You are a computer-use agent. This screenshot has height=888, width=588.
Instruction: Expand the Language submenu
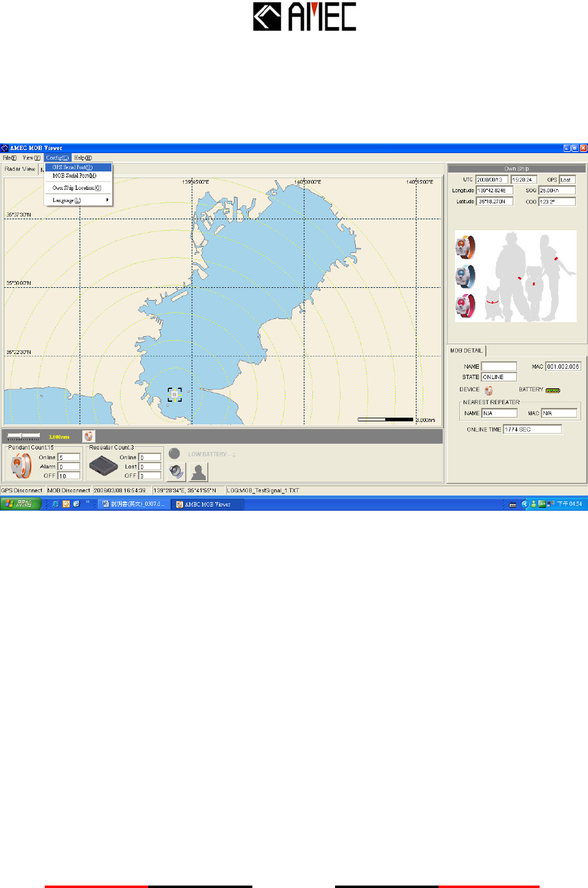[x=78, y=200]
